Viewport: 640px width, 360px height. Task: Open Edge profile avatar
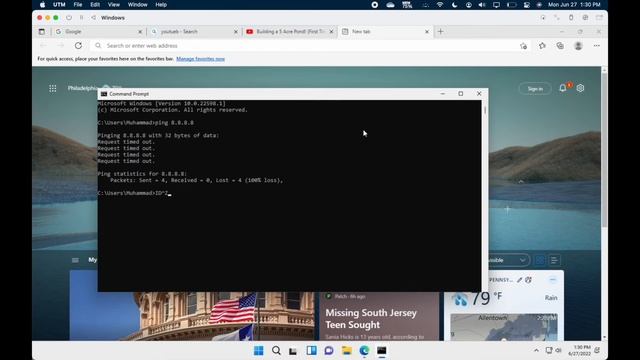[x=578, y=46]
